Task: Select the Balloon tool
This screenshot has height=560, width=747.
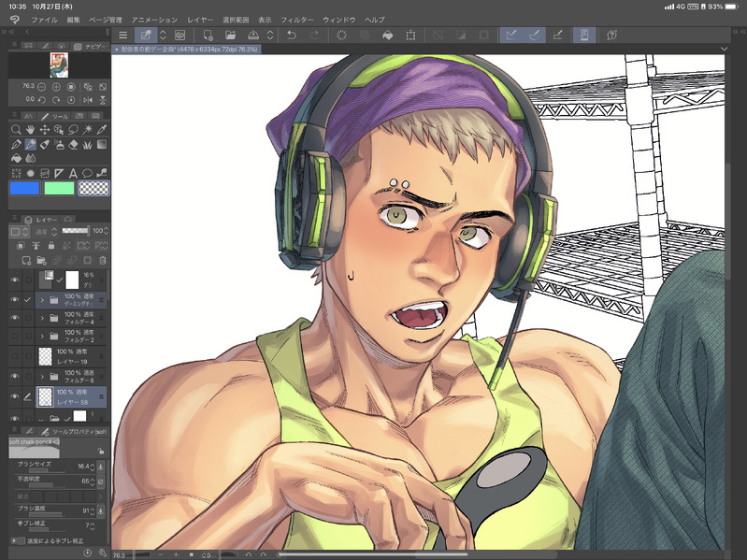Action: [x=87, y=173]
